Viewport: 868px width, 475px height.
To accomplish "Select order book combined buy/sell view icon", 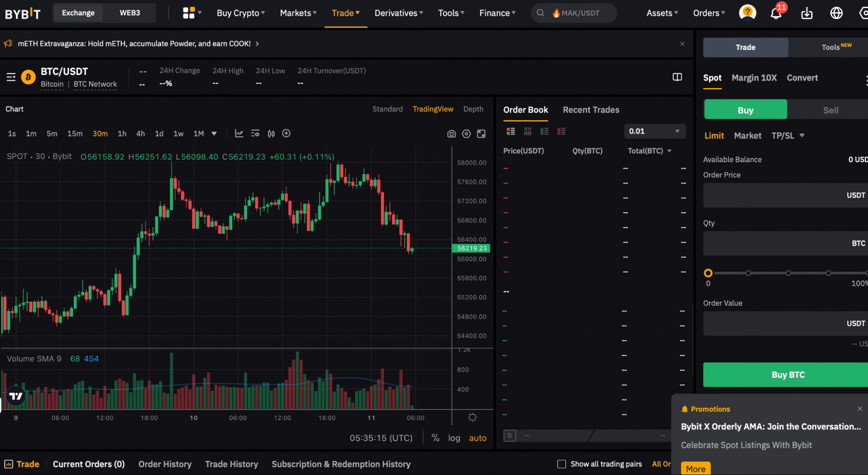I will (511, 131).
